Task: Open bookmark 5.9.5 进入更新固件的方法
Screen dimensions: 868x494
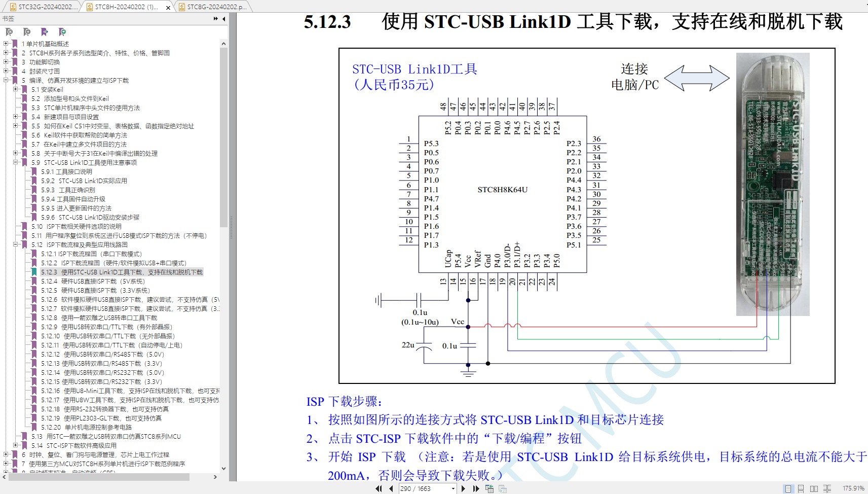Action: point(76,208)
